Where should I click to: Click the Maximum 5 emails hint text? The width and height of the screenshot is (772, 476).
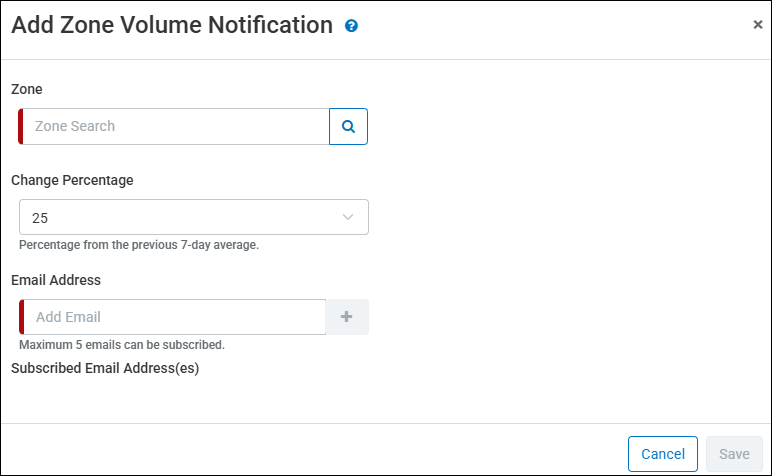pos(122,345)
